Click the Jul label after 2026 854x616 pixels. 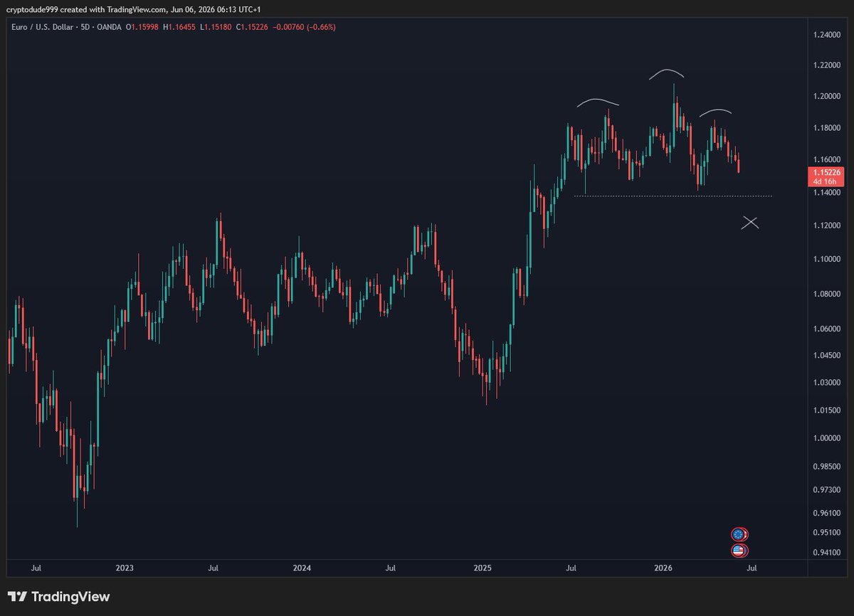pos(752,568)
